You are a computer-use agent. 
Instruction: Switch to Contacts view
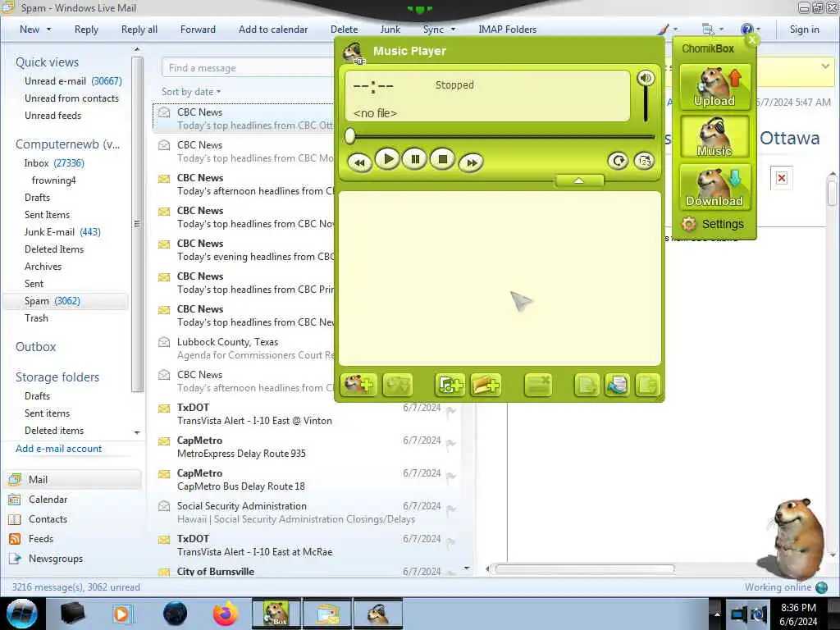pyautogui.click(x=48, y=519)
